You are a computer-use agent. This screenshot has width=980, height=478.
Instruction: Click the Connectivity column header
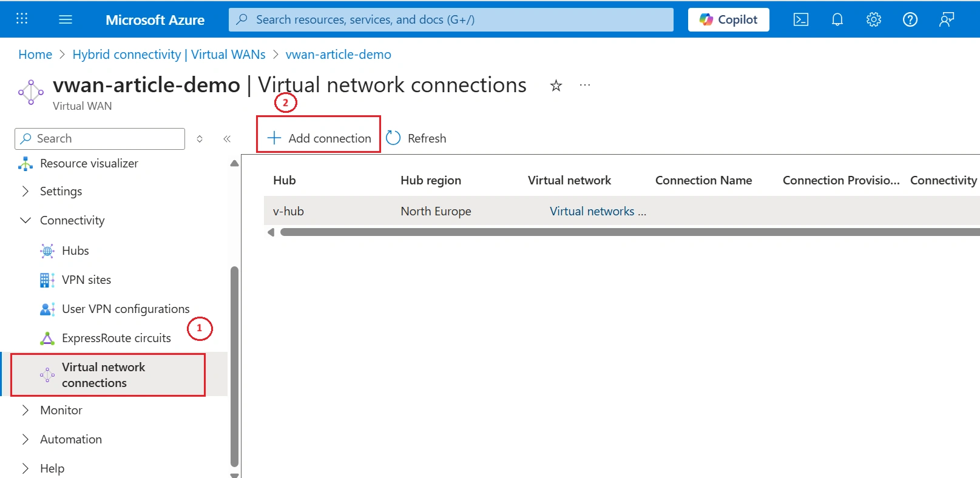(944, 180)
